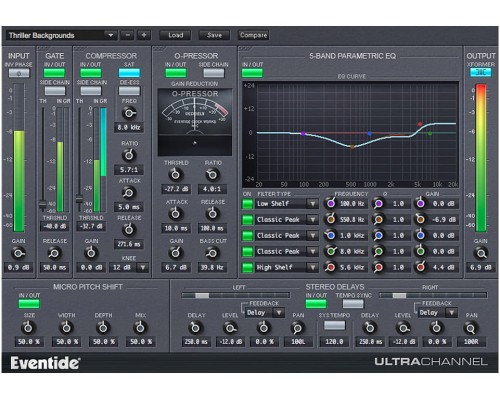
Task: Click the orange 550.8 Hz gain knob
Action: click(421, 219)
